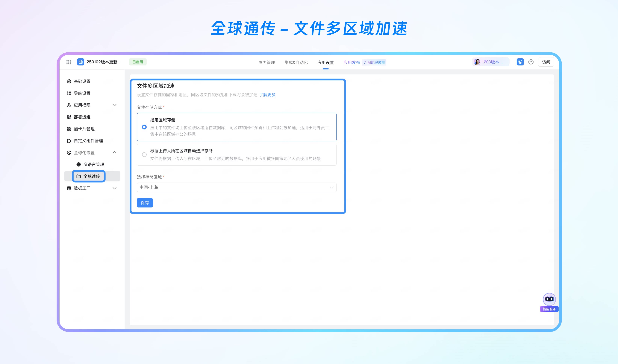618x364 pixels.
Task: Open the help question mark icon
Action: point(531,62)
